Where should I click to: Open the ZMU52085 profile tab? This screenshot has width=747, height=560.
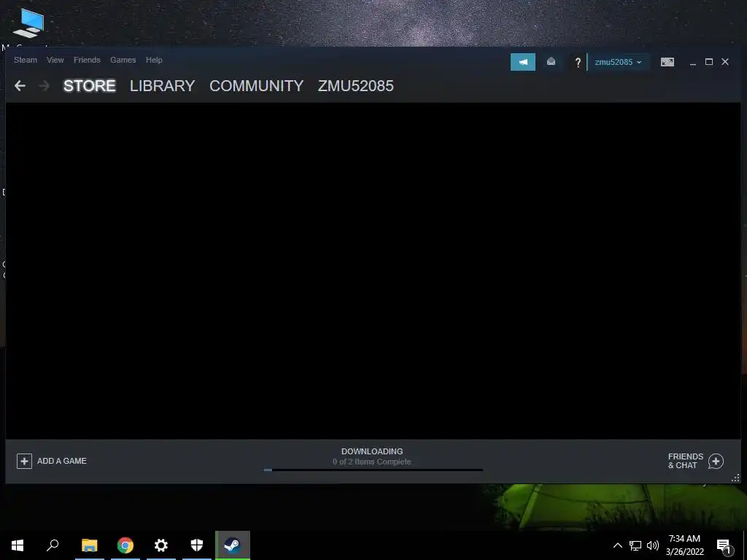[x=356, y=86]
